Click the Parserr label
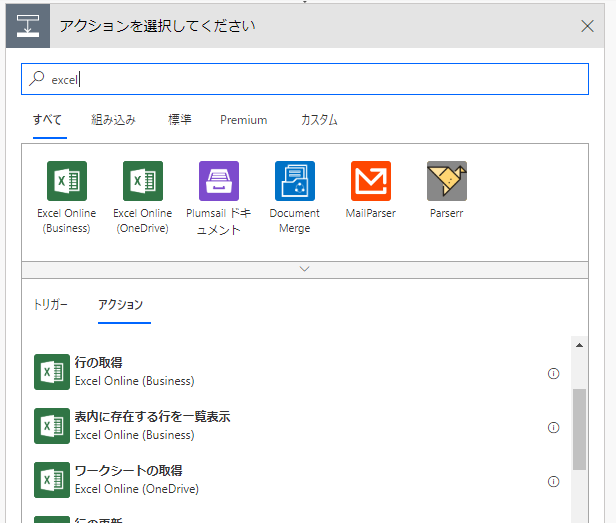This screenshot has height=523, width=616. click(447, 213)
